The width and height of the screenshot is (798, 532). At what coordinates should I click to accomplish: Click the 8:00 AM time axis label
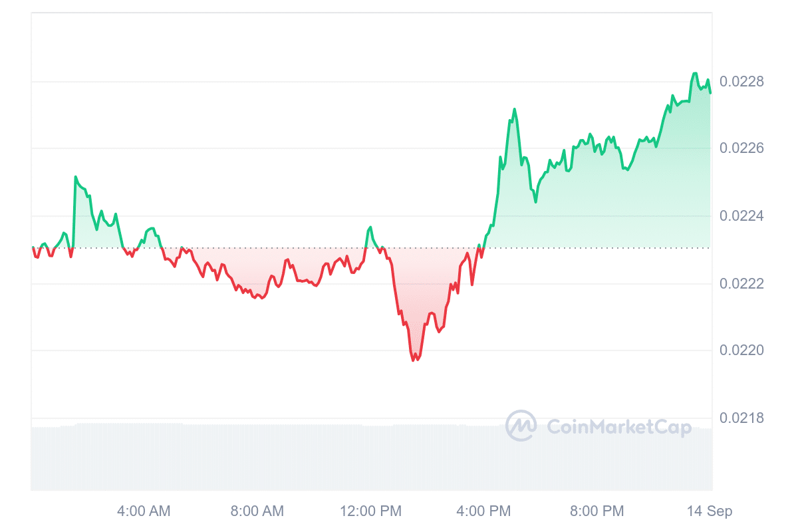(x=257, y=511)
